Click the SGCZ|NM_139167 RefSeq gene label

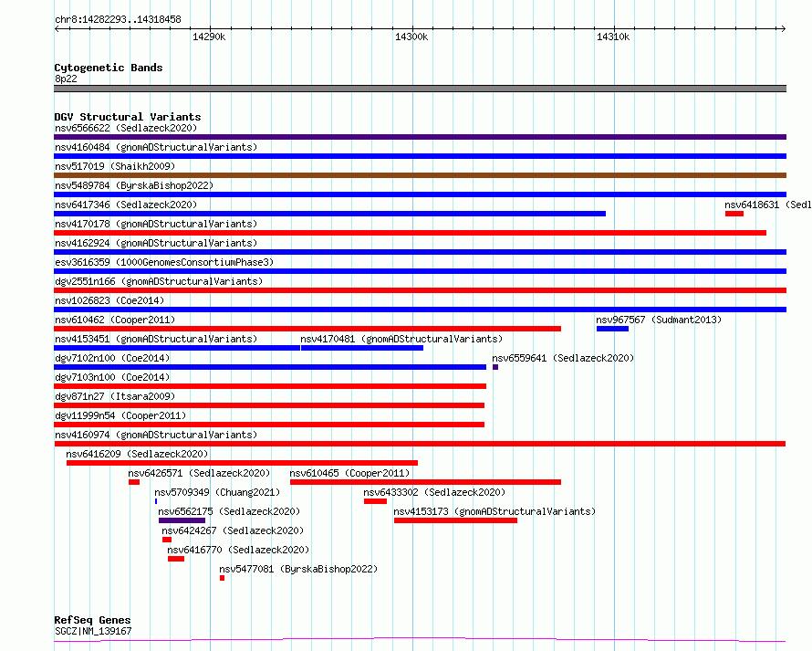[x=93, y=631]
